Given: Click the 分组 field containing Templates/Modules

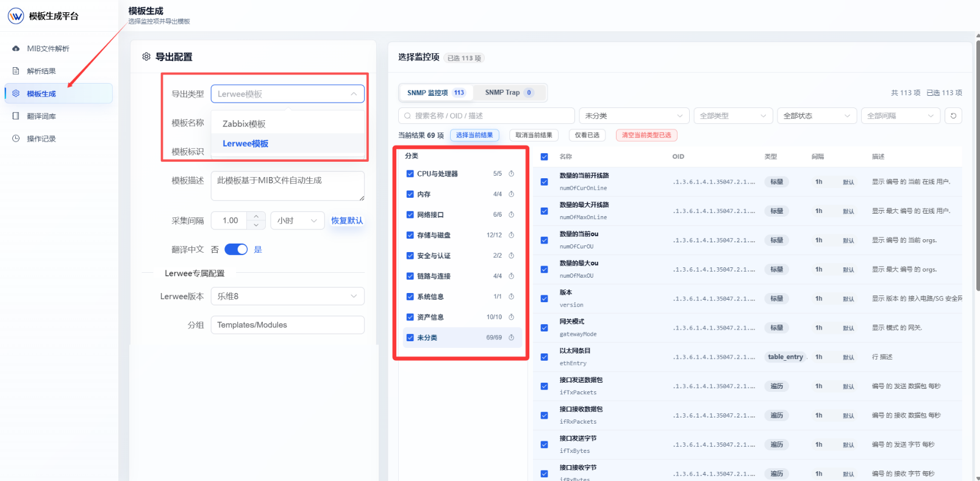Looking at the screenshot, I should coord(288,325).
